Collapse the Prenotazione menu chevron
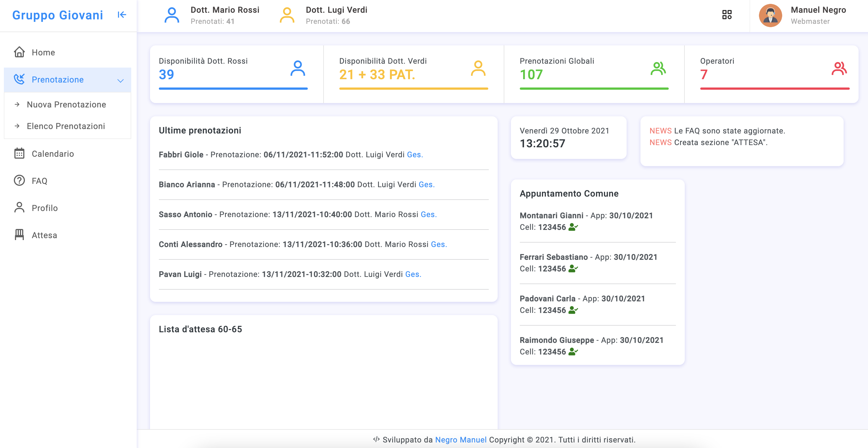 point(120,80)
